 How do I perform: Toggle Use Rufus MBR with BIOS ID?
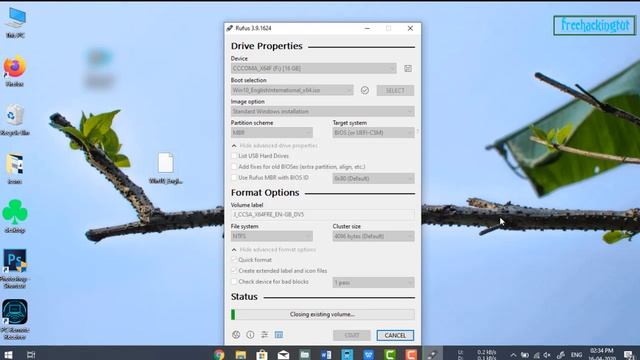(234, 178)
